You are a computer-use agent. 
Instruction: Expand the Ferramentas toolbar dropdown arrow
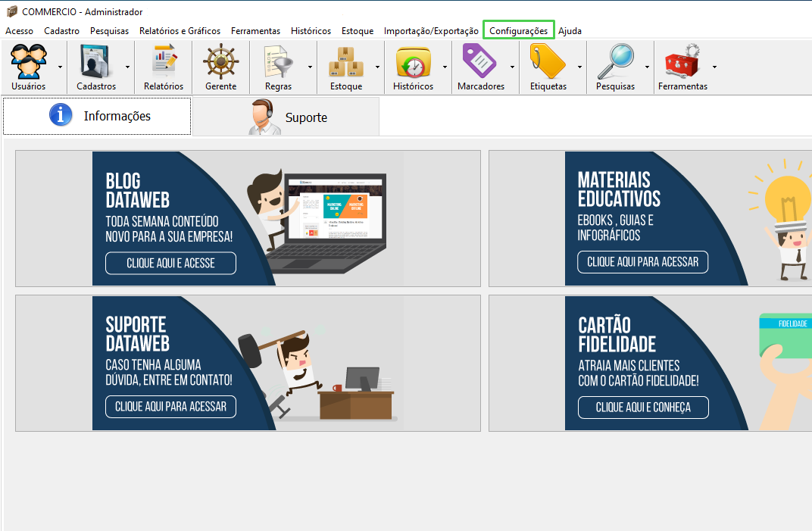[714, 67]
